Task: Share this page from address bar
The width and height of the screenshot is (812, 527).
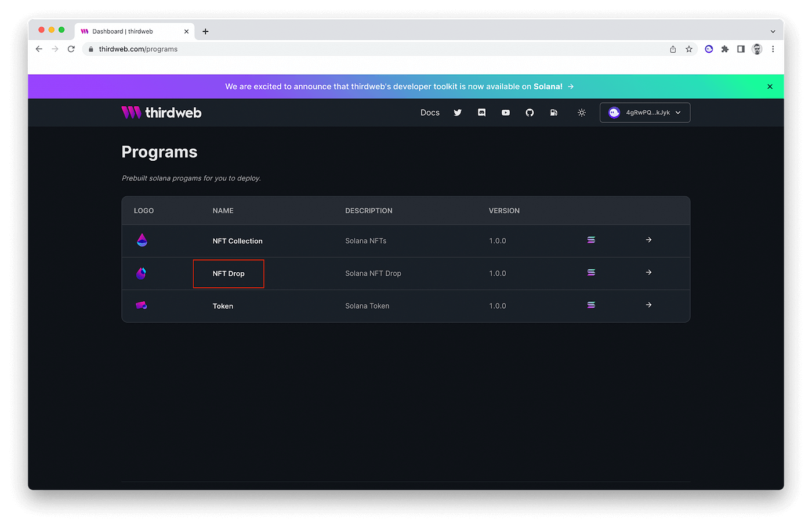Action: [673, 49]
